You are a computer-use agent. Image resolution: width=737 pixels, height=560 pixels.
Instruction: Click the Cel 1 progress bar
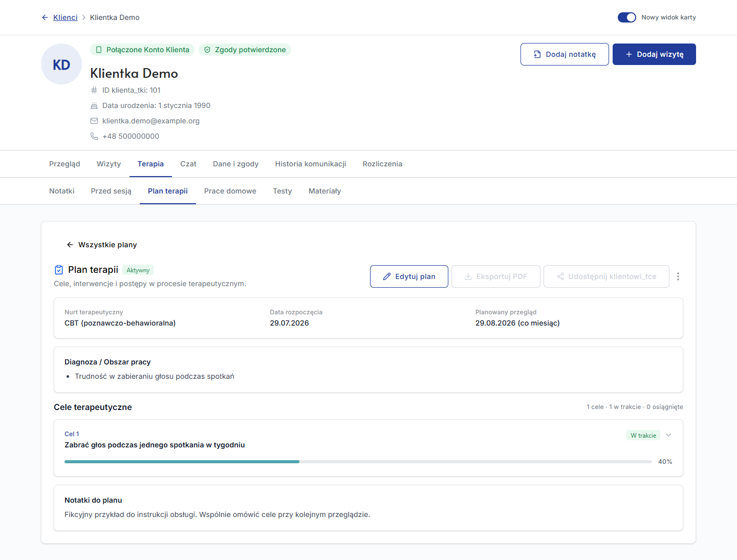coord(358,462)
